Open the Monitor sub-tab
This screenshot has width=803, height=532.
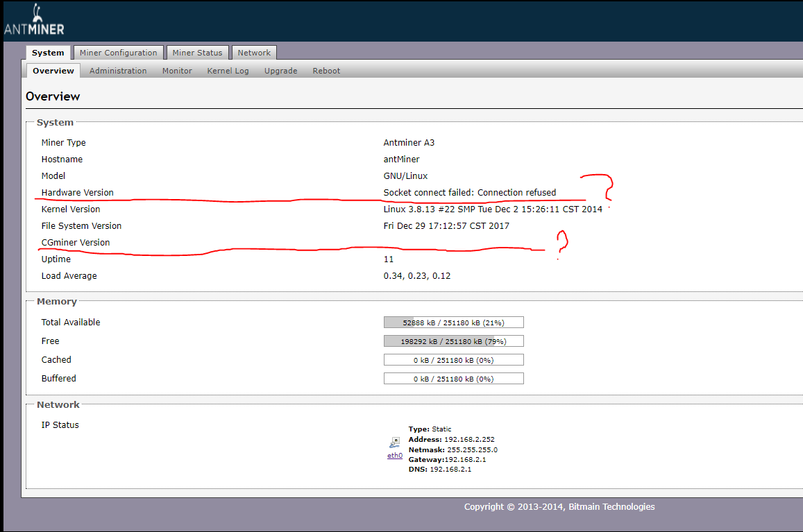[x=177, y=71]
